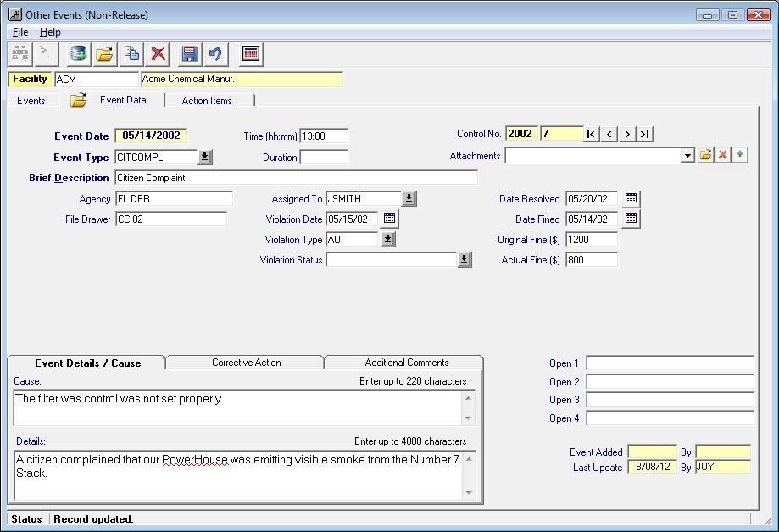Open attachment with folder icon
Image resolution: width=779 pixels, height=532 pixels.
tap(705, 155)
